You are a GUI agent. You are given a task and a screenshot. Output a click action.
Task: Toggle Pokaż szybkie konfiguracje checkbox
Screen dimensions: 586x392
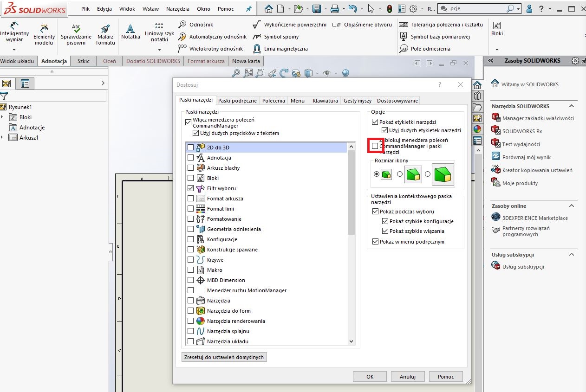pyautogui.click(x=385, y=221)
